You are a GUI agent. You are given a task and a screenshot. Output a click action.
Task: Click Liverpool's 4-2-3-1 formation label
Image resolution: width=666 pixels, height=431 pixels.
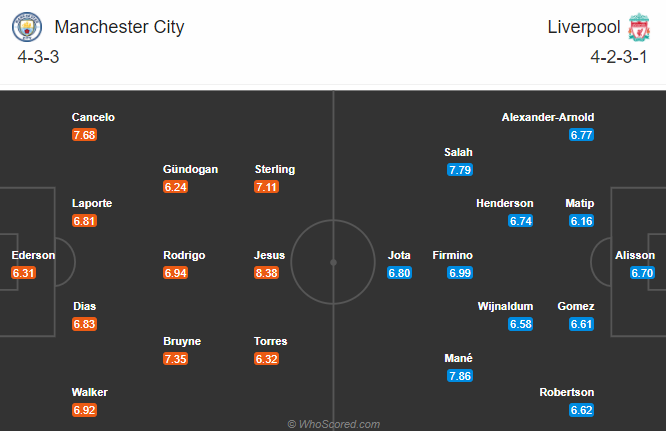618,57
